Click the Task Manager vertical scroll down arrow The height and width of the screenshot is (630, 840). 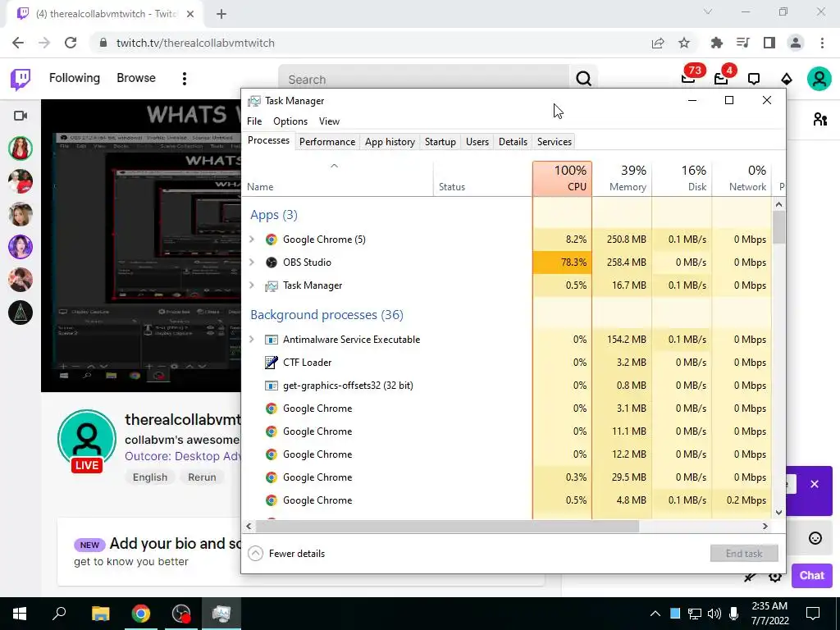(x=779, y=513)
